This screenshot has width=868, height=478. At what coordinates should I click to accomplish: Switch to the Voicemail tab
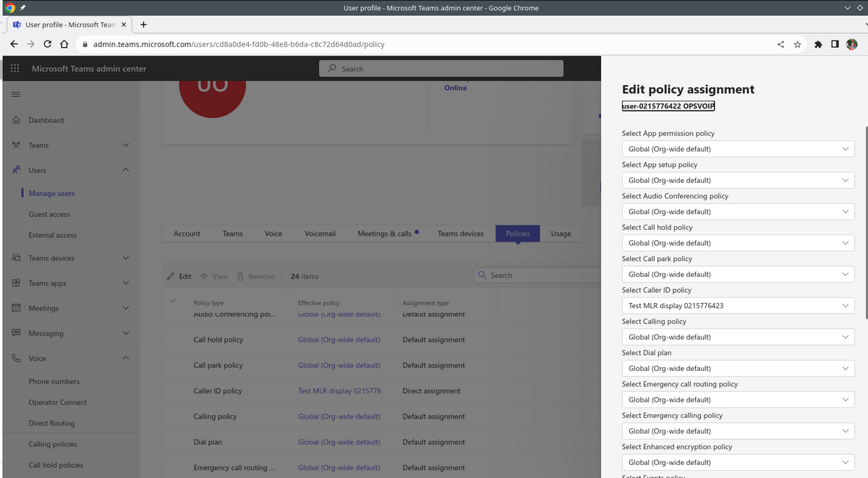click(x=320, y=234)
